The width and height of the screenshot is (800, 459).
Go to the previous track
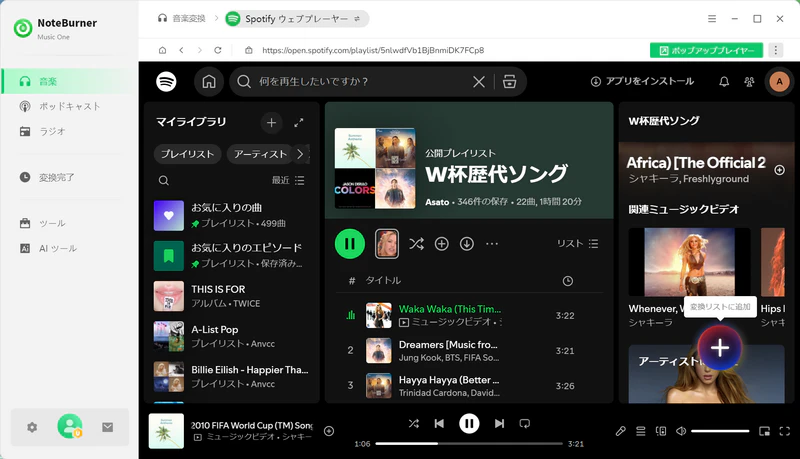click(439, 423)
